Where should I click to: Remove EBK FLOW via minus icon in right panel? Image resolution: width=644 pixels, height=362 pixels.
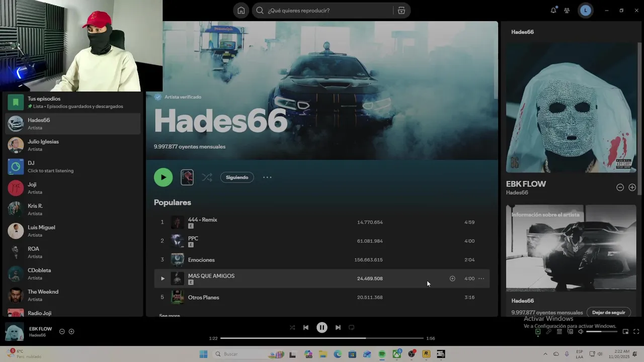coord(620,188)
